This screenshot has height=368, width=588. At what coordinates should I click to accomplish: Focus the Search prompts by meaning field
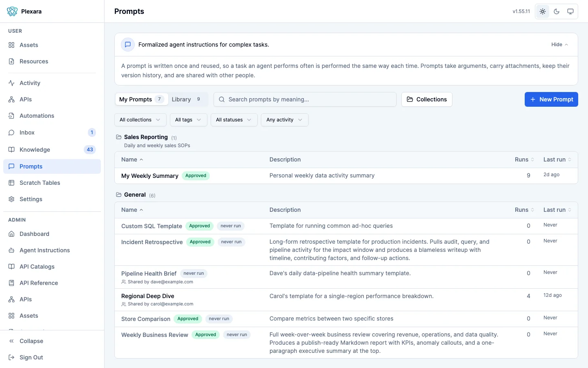coord(305,99)
